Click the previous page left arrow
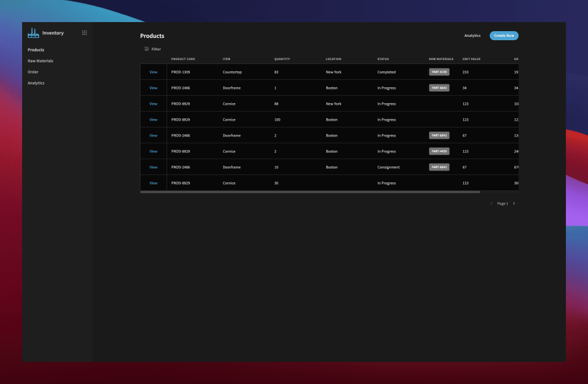The image size is (588, 384). tap(491, 203)
